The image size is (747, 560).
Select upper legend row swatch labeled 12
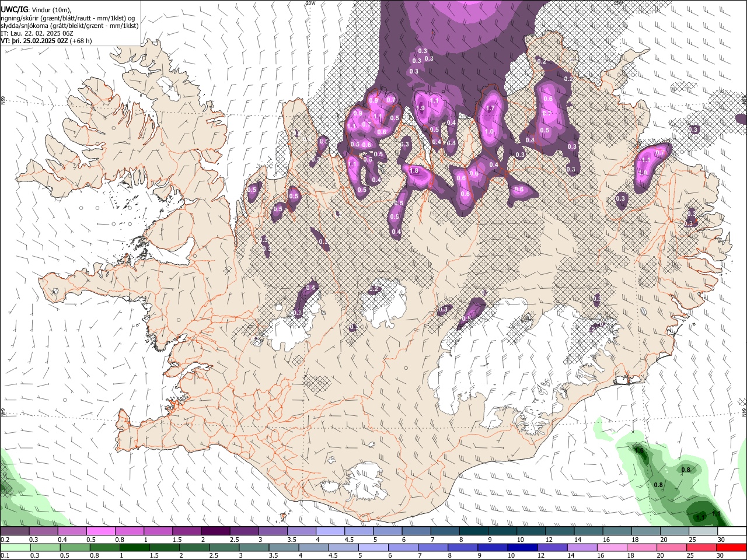tap(558, 531)
